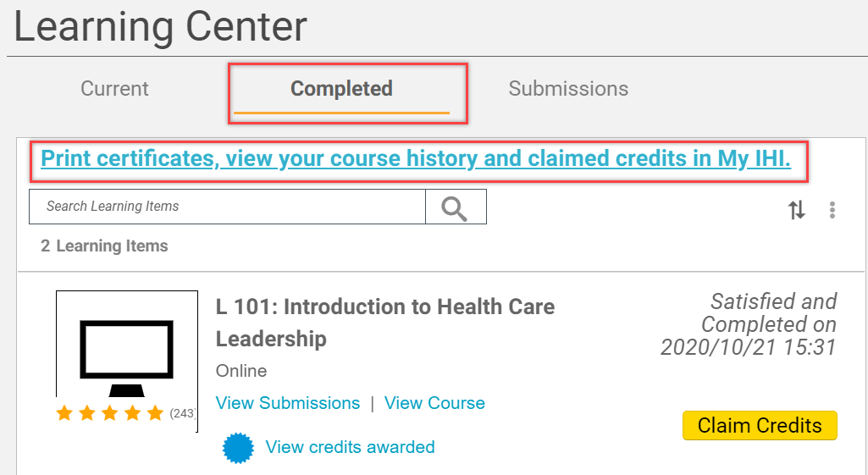The image size is (868, 475).
Task: Open the View credits awarded link
Action: tap(350, 447)
